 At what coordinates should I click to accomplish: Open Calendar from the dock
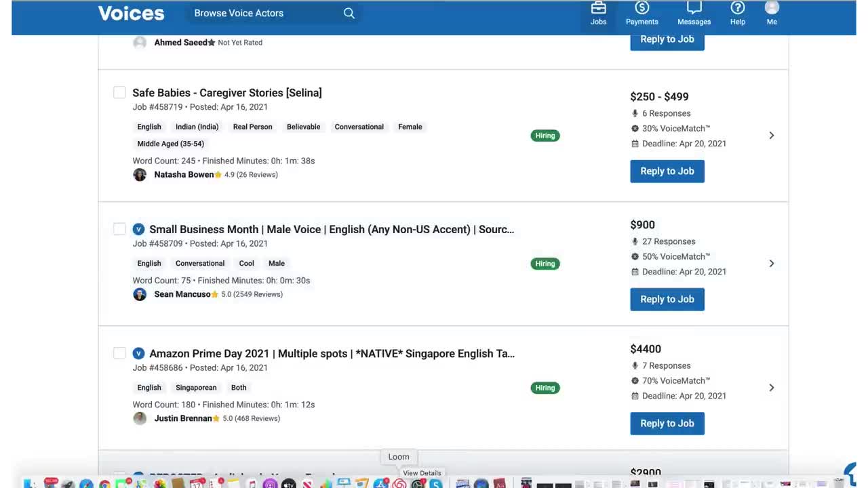coord(197,484)
